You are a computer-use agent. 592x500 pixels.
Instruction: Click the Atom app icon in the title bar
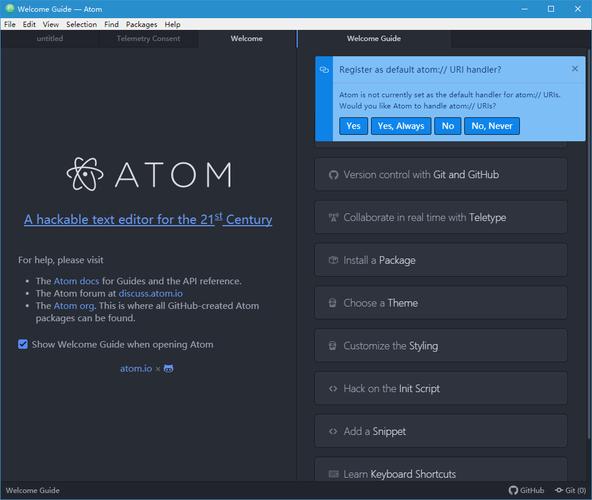[10, 9]
